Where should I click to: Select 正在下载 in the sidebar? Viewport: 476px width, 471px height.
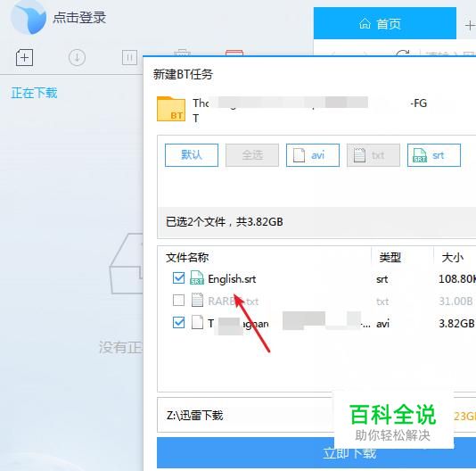pos(34,93)
